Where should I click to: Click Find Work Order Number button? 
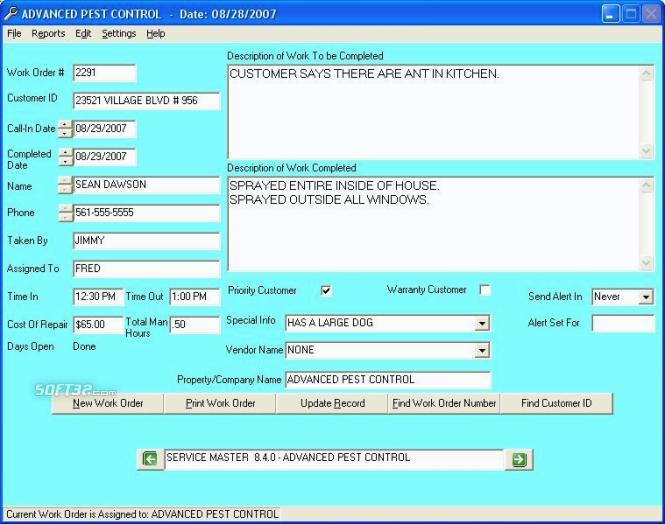point(444,403)
